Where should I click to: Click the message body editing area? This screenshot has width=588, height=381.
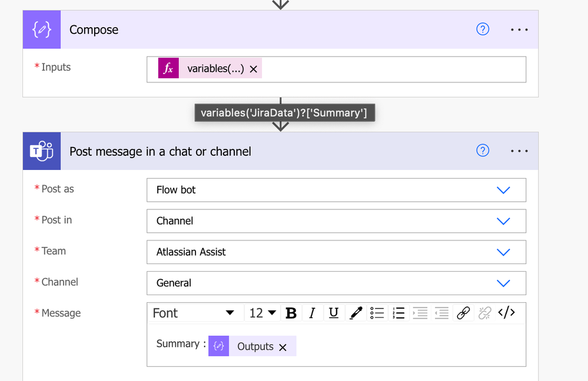[x=336, y=345]
